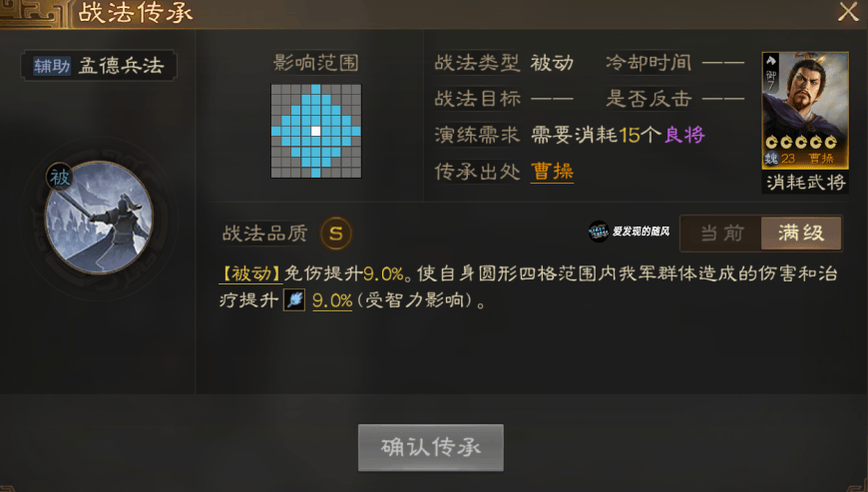The width and height of the screenshot is (868, 492).
Task: Click the intelligence feather icon in description
Action: click(x=294, y=300)
